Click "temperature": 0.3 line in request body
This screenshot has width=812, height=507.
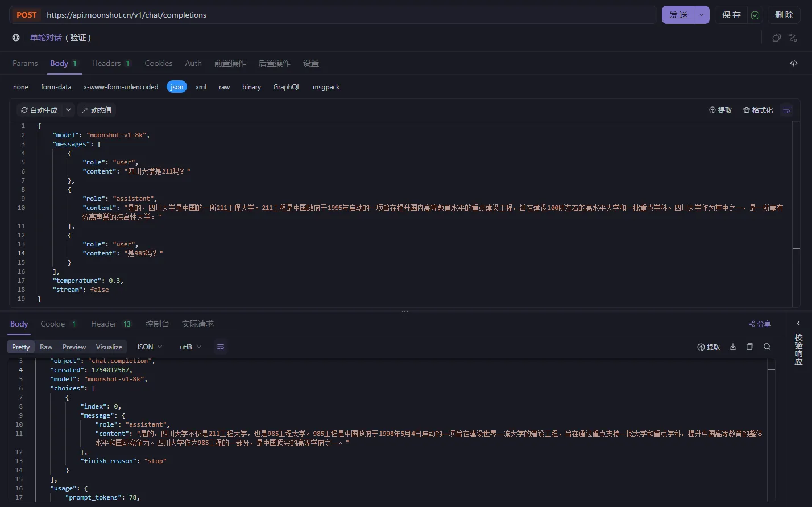click(x=88, y=281)
